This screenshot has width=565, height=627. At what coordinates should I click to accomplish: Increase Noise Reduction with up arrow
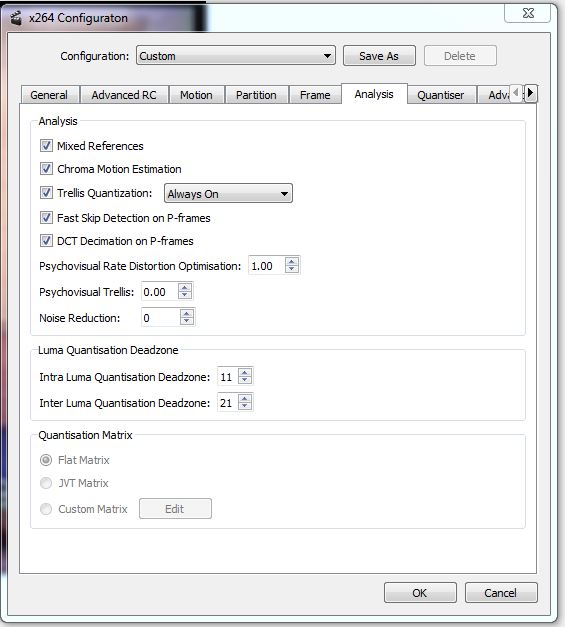click(x=186, y=314)
